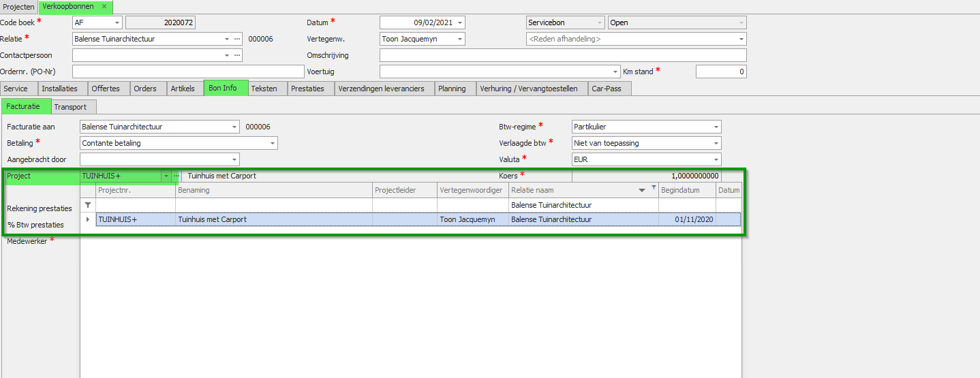Open the Datum date picker dropdown

[460, 22]
